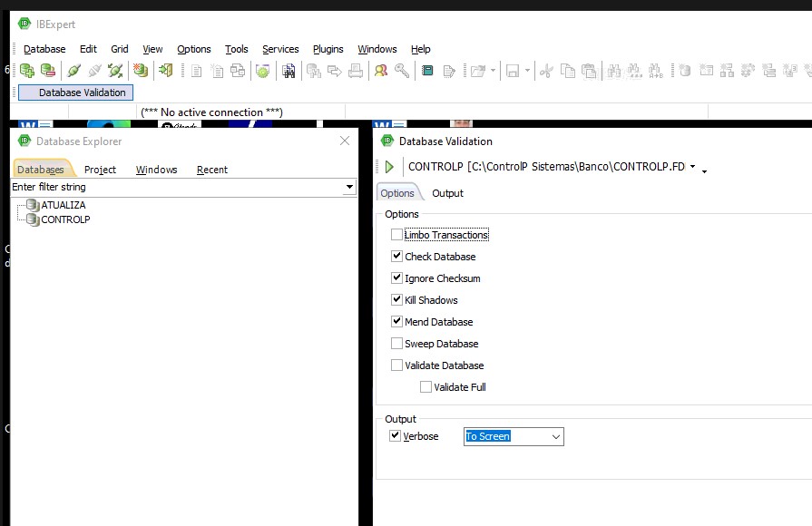
Task: Open the Script Executive green gear icon
Action: pos(263,71)
